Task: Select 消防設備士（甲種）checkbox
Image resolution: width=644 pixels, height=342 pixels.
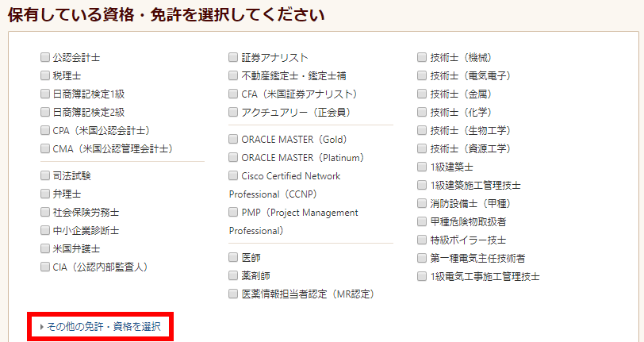Action: tap(422, 203)
